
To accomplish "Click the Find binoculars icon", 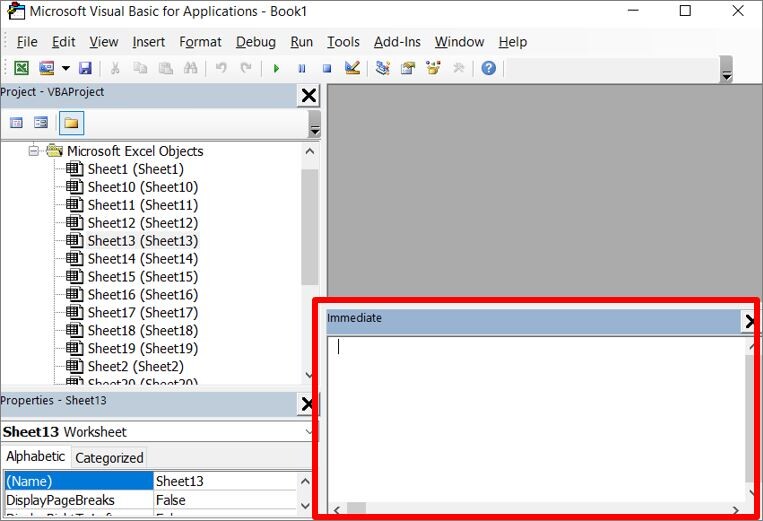I will coord(190,68).
